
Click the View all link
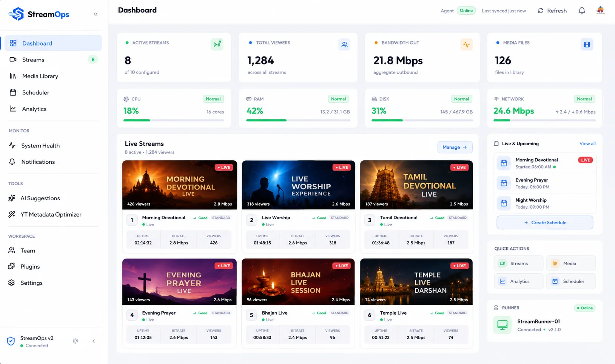(x=587, y=144)
